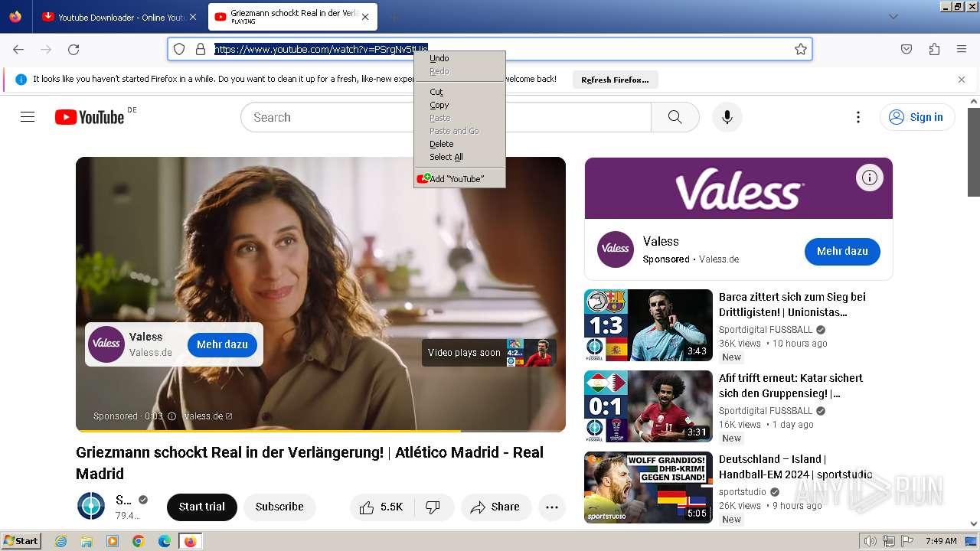Search with your voice microphone icon
Viewport: 980px width, 551px height.
[727, 117]
